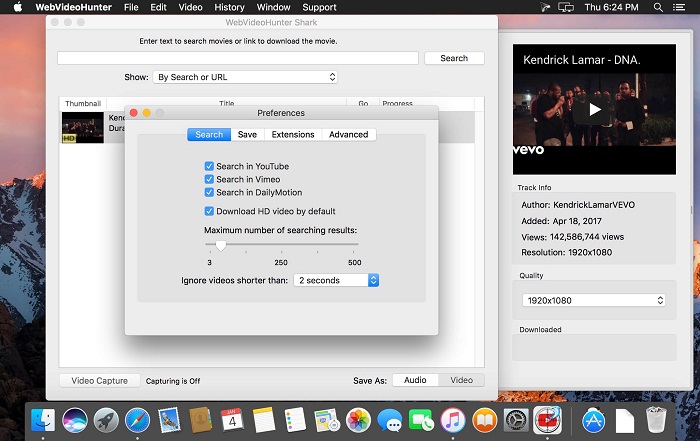Open the Show By Search or URL dropdown

pyautogui.click(x=245, y=77)
